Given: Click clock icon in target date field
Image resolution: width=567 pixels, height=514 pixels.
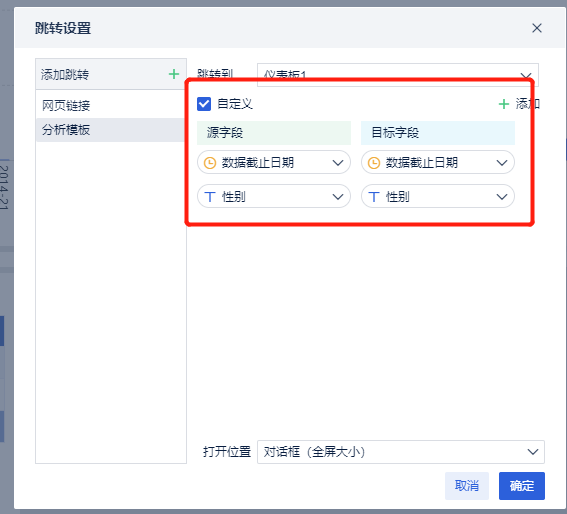Looking at the screenshot, I should pos(374,163).
